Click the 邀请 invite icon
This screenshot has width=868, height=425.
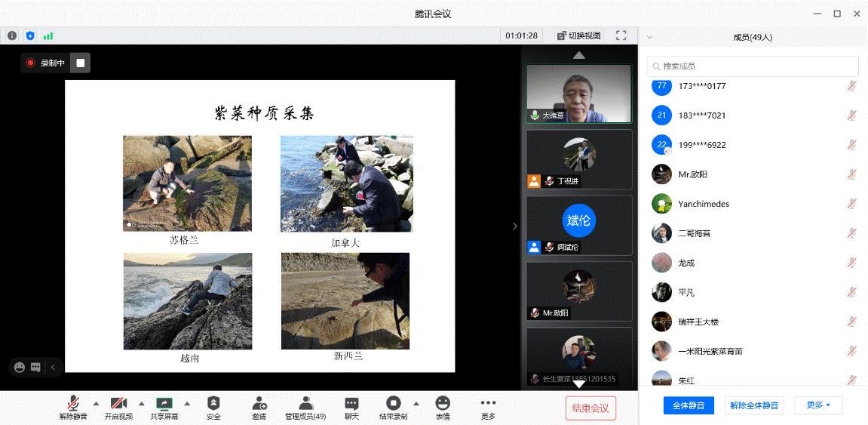point(259,407)
